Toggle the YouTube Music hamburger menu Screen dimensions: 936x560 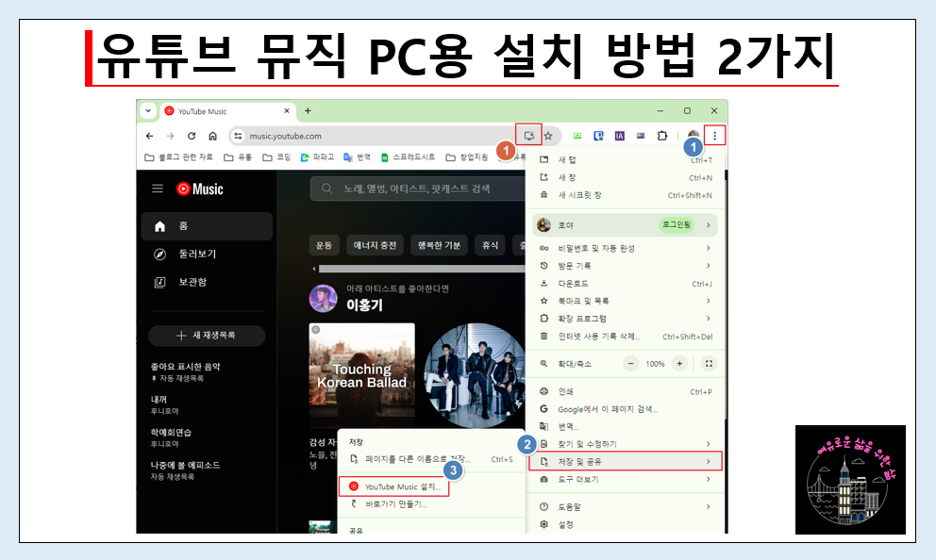158,189
